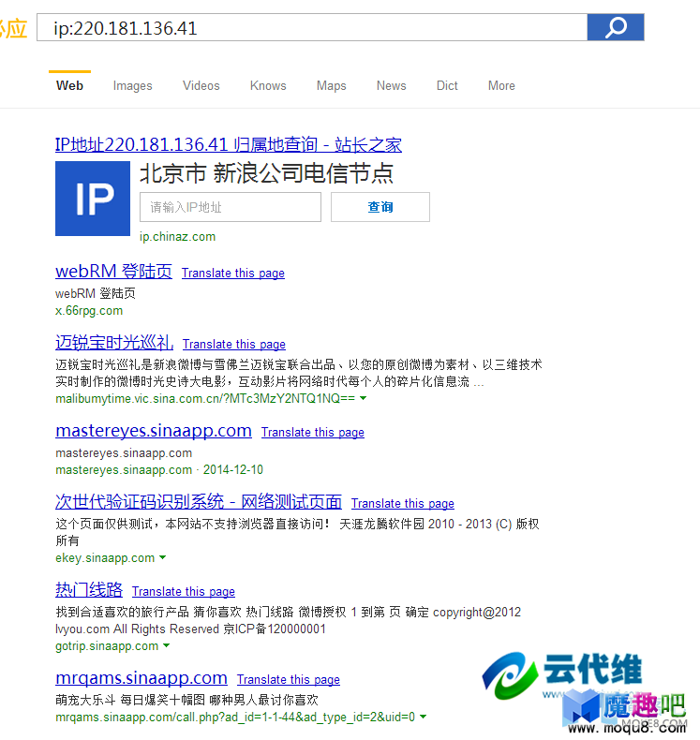Expand the malibumytime.vic.sina.com.cn URL dropdown arrow
The image size is (700, 740).
point(363,398)
